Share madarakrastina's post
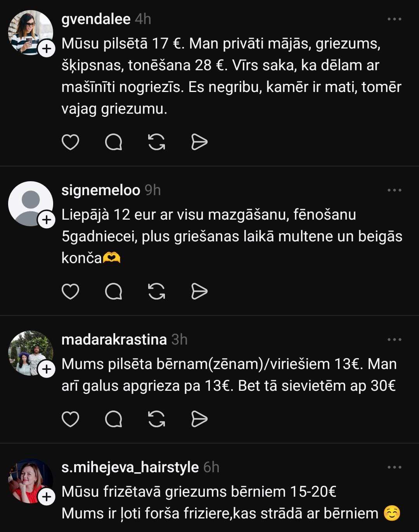This screenshot has width=419, height=532. [x=199, y=419]
